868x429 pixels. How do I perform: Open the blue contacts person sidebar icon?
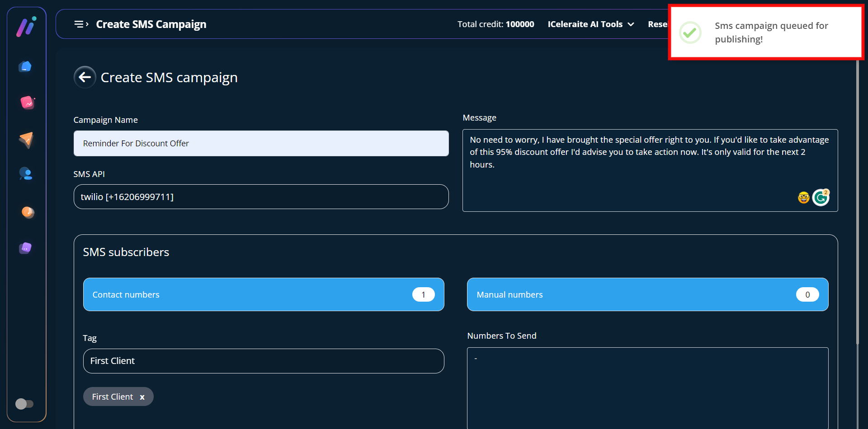26,174
